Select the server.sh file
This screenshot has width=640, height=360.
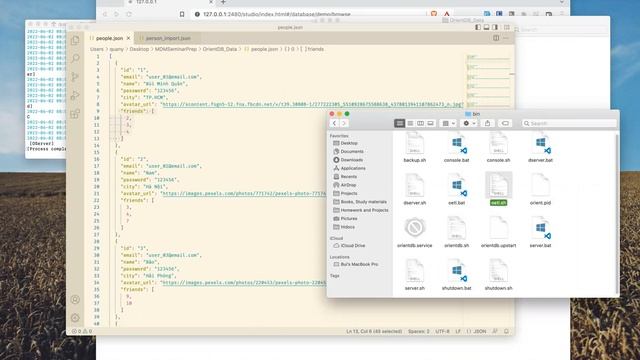[415, 276]
